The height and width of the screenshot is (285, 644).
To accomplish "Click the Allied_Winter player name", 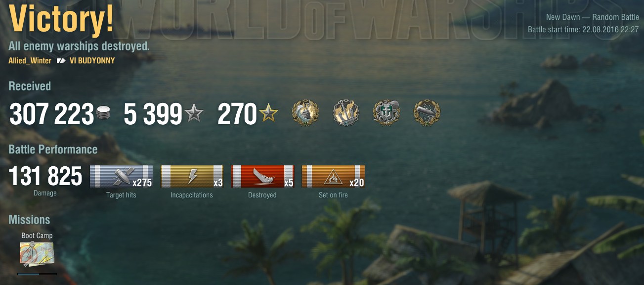I will tap(30, 61).
